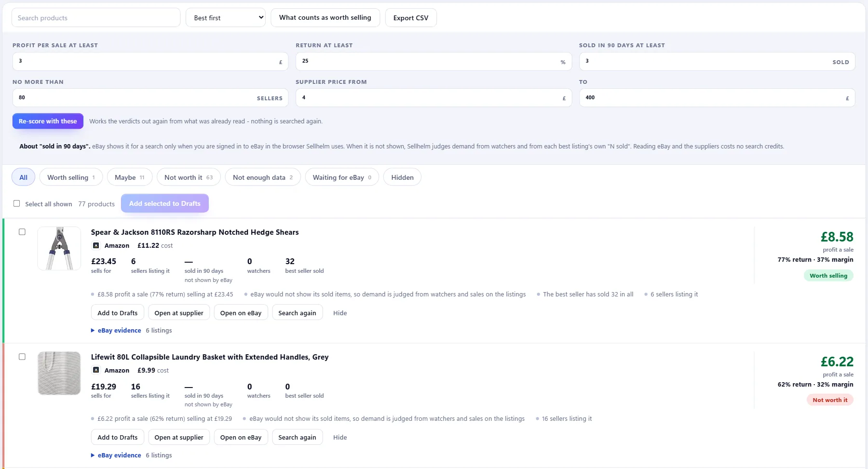
Task: Open the Spear & Jackson hedge shears thumbnail
Action: [59, 248]
